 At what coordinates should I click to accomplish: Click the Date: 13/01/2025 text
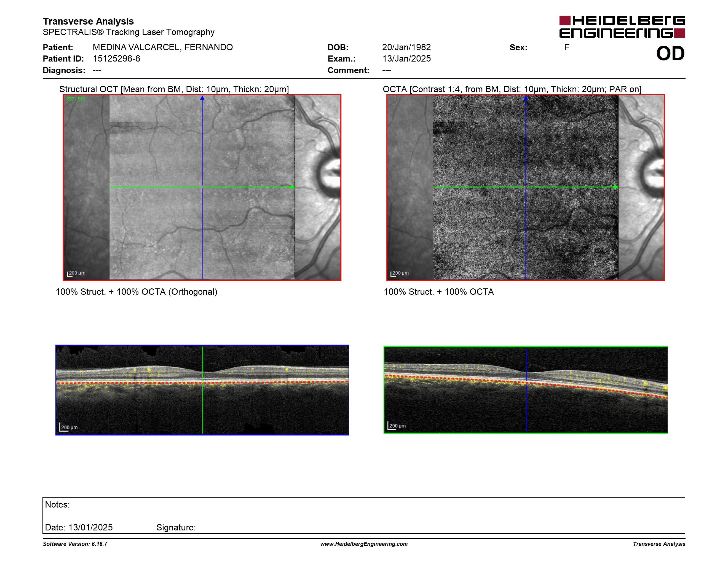click(79, 527)
